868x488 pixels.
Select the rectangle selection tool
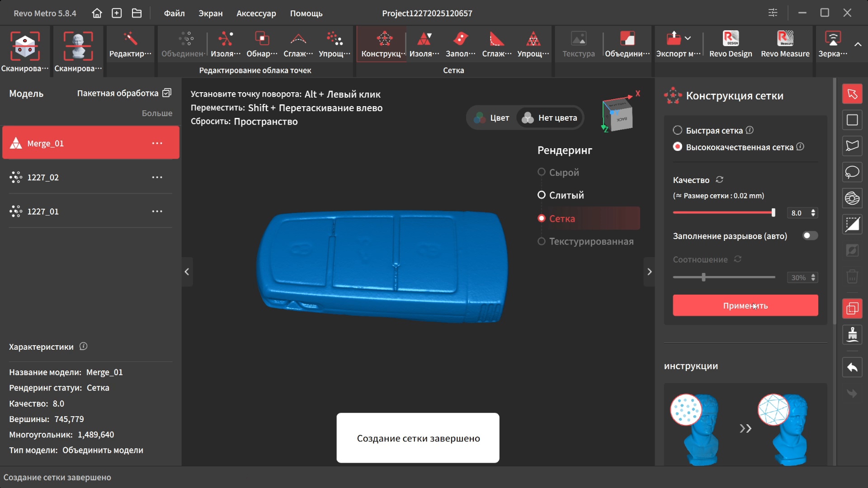[852, 120]
